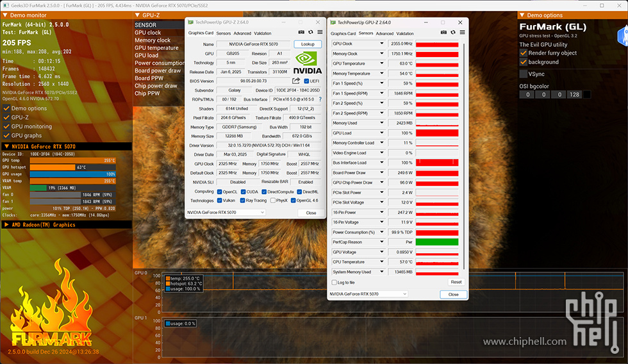Click Close button in Graphics Card window

click(x=311, y=213)
